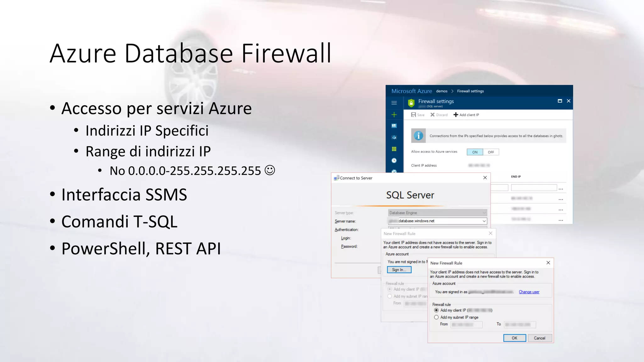Screen dimensions: 644x362
Task: Click the Firewall settings breadcrumb
Action: (470, 91)
